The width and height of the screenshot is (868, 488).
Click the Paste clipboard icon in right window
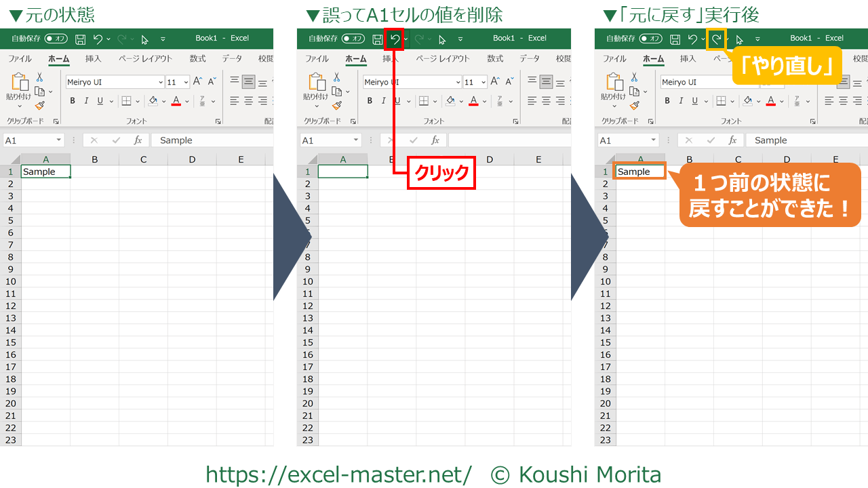[x=614, y=83]
